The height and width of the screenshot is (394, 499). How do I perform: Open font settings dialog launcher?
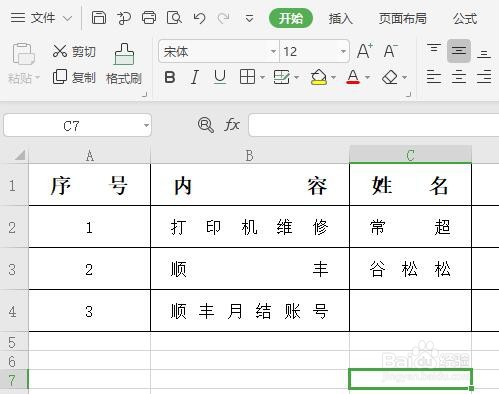pos(409,95)
